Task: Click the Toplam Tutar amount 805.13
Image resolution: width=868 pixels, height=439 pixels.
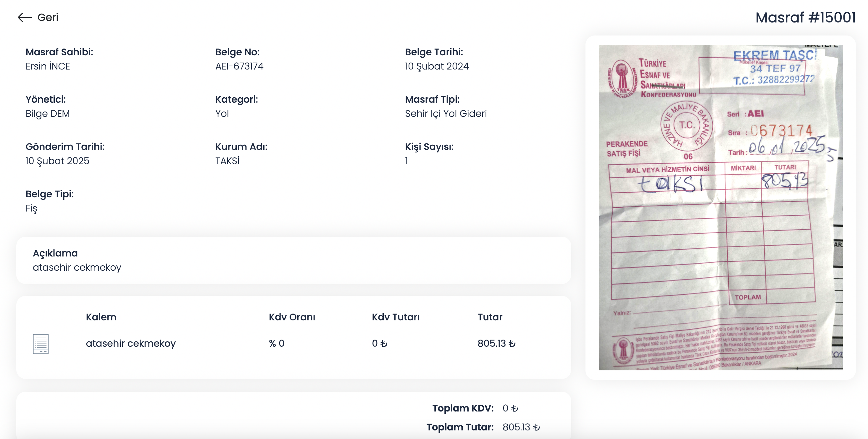Action: 521,427
